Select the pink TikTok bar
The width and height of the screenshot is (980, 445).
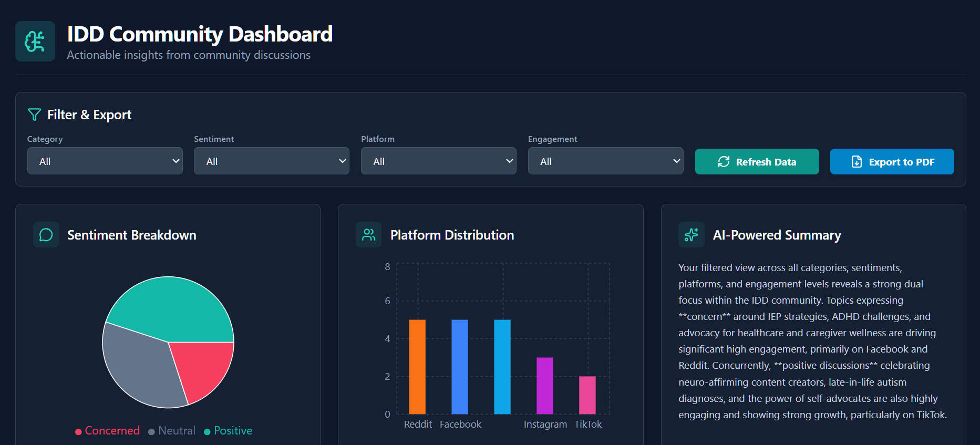point(587,395)
